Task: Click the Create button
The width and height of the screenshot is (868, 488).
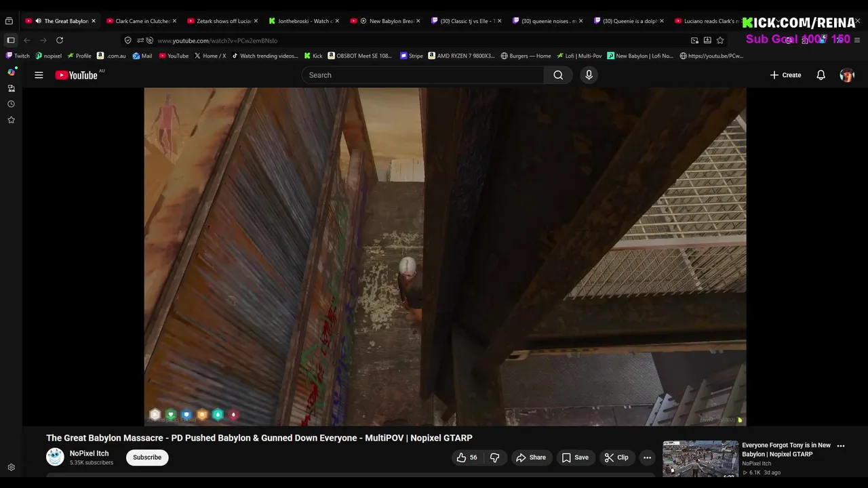Action: pyautogui.click(x=785, y=75)
